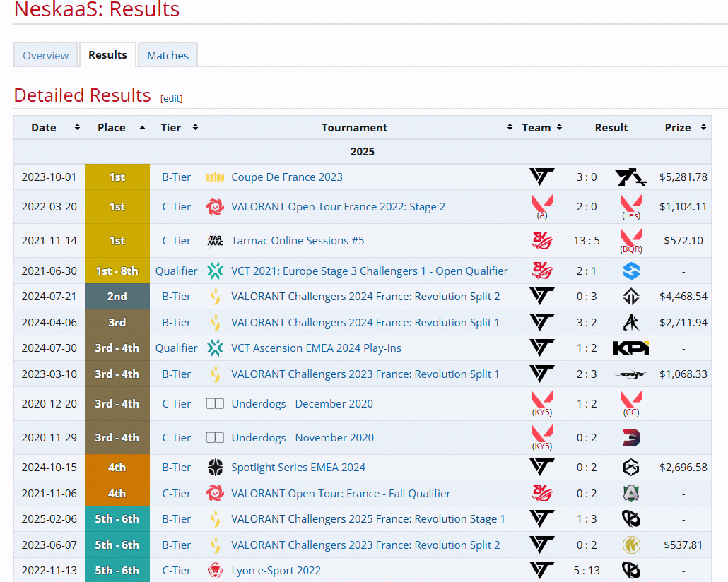Click Spotlight Series EMEA 2024 icon
Image resolution: width=728 pixels, height=582 pixels.
point(215,468)
